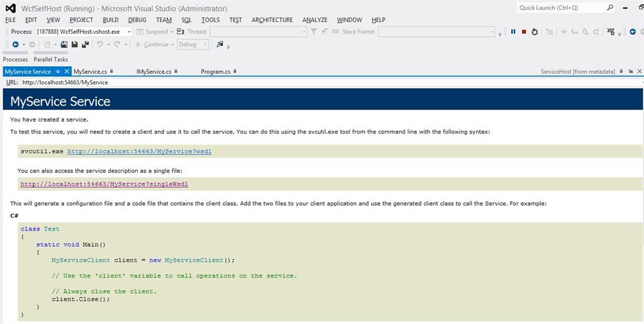Switch to the MyService.cs tab

(91, 72)
